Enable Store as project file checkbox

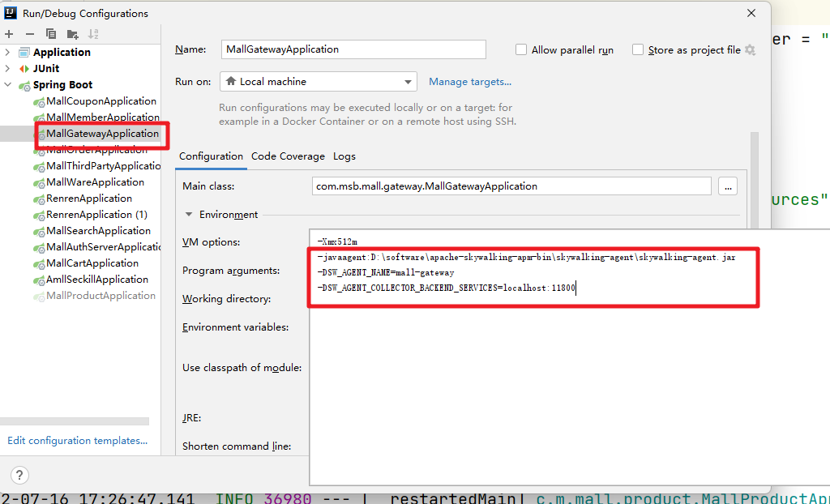click(x=638, y=49)
